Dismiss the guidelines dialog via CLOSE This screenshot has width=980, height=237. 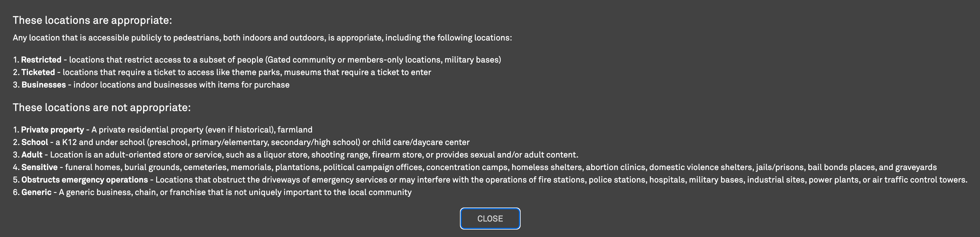pyautogui.click(x=490, y=218)
